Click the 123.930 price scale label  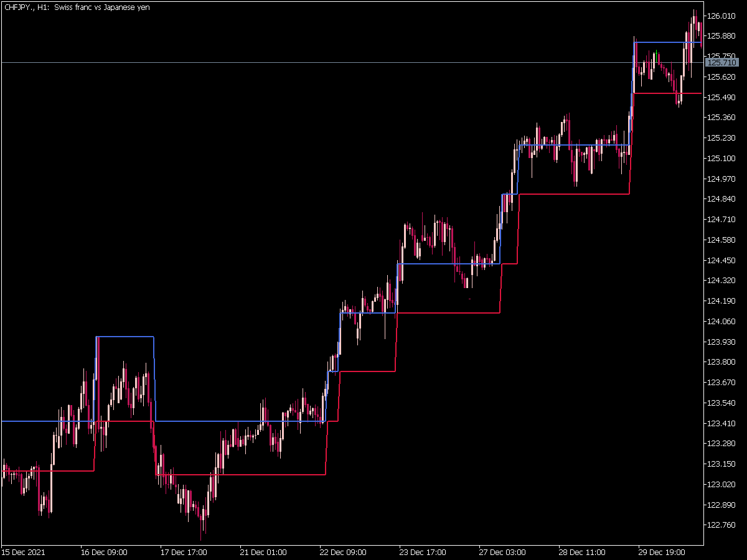[722, 342]
